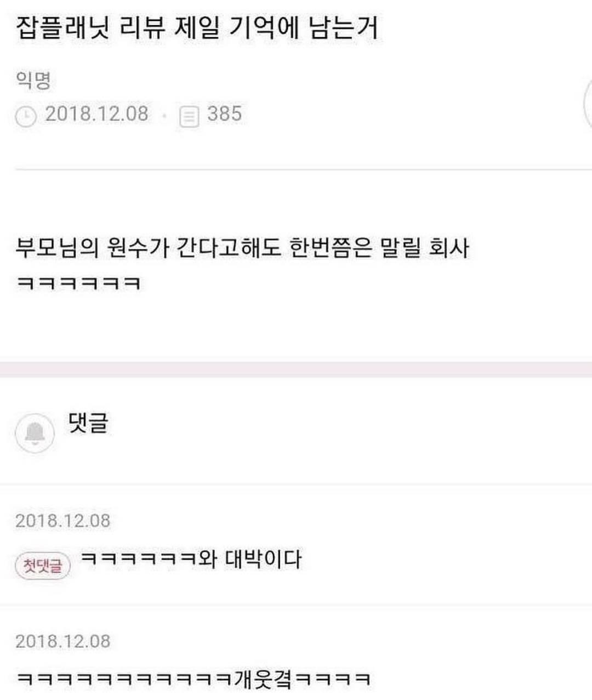The height and width of the screenshot is (700, 592).
Task: Click the clock icon beside the post date
Action: [26, 116]
